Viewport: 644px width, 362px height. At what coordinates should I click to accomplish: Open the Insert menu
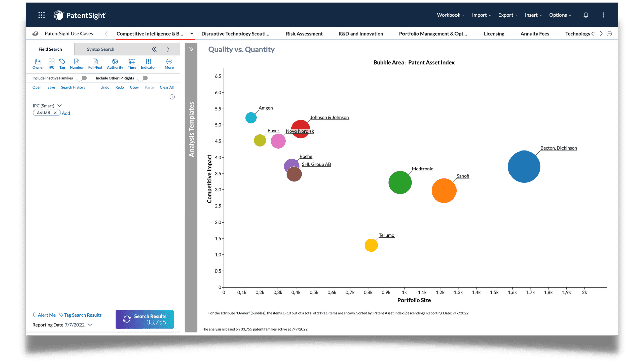pos(533,15)
